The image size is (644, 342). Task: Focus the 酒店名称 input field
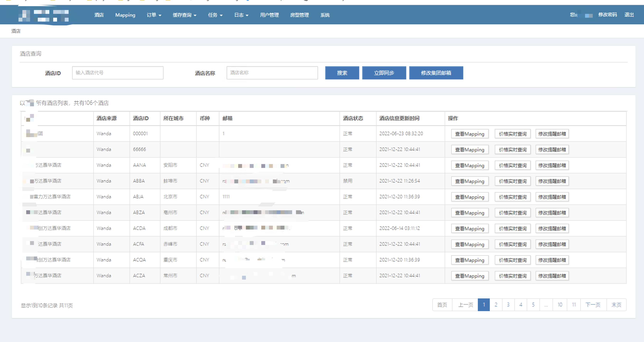(x=272, y=73)
